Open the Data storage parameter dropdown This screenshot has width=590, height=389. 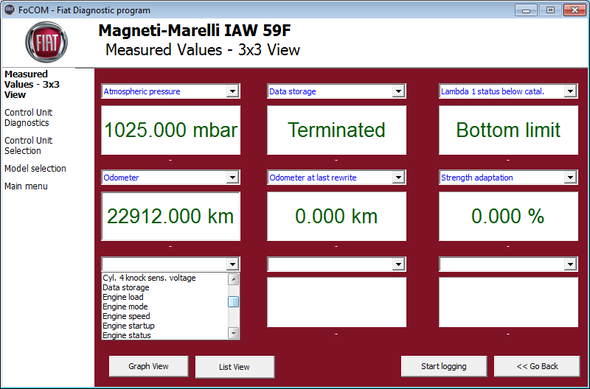point(398,91)
